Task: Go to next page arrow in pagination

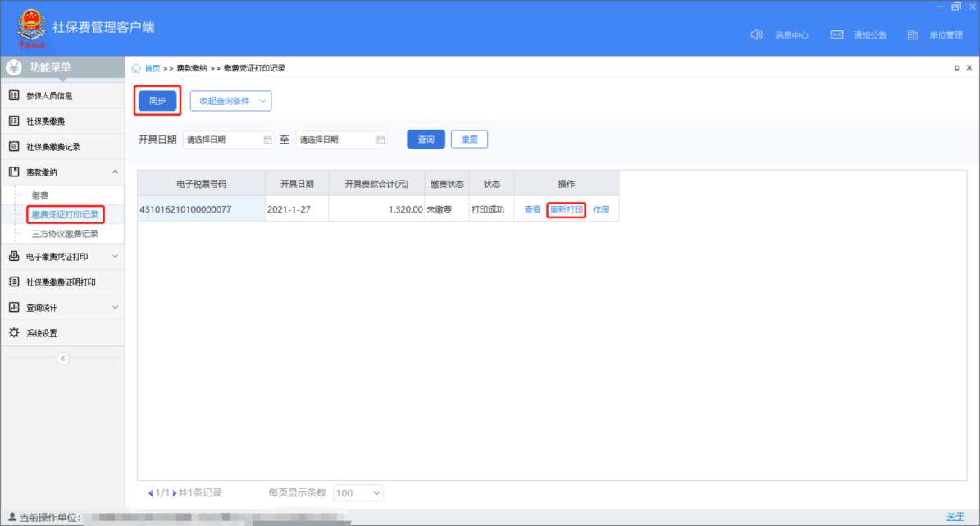Action: [x=175, y=493]
